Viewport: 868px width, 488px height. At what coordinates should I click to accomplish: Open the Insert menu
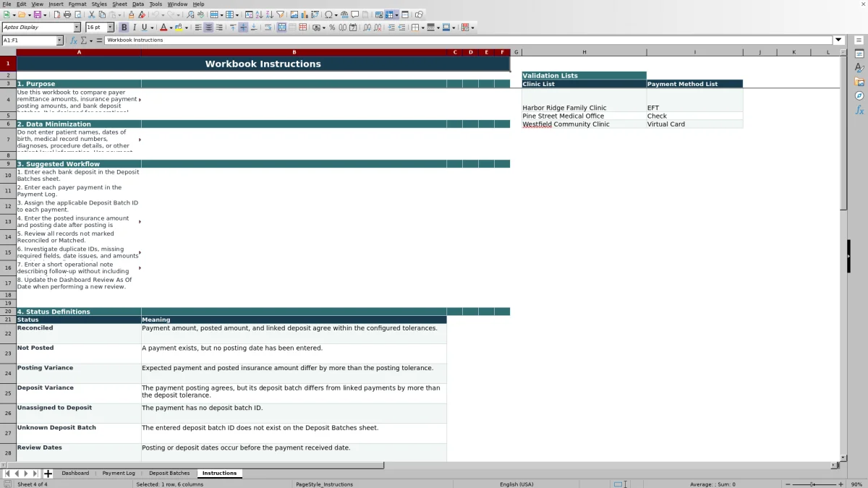coord(56,4)
